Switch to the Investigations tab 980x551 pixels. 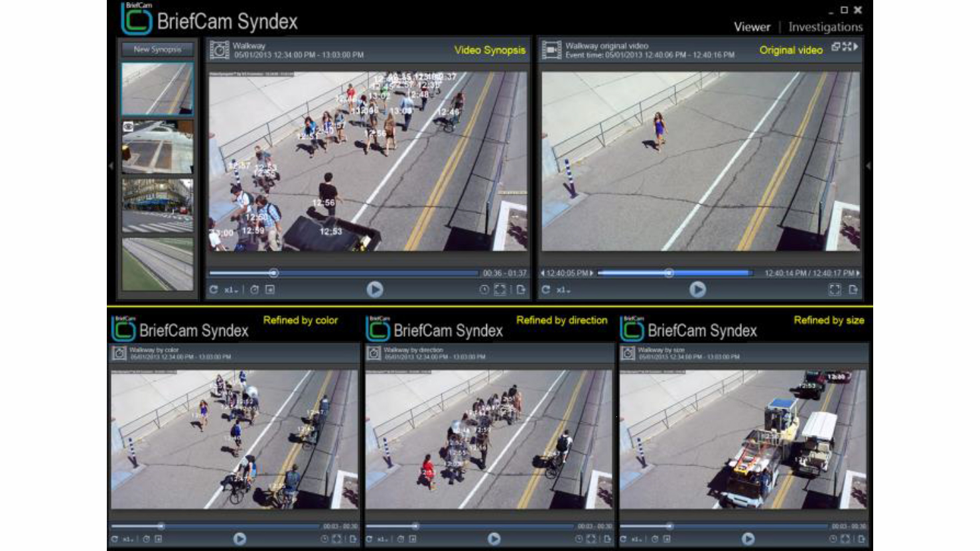(825, 27)
